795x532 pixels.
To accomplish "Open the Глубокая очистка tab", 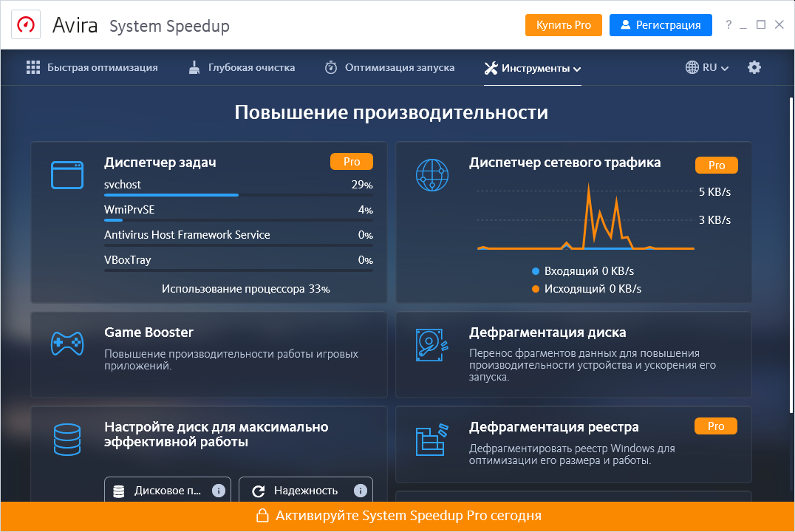I will pos(242,67).
